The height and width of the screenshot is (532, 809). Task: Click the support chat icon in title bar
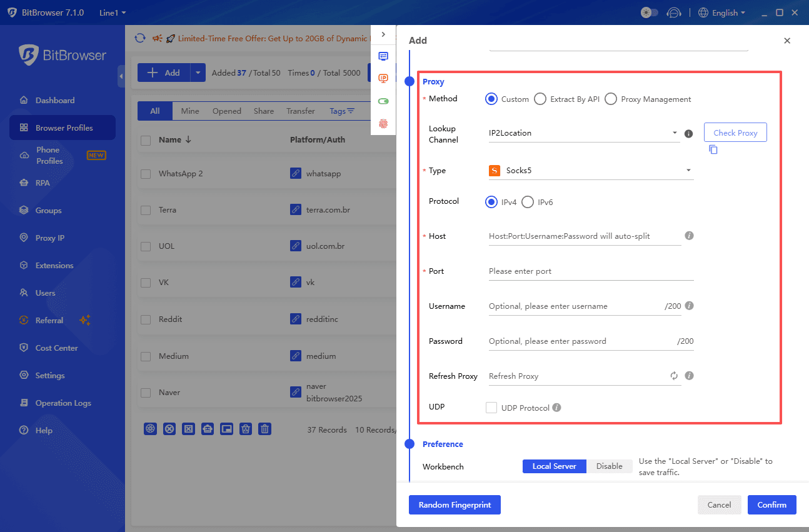point(673,13)
